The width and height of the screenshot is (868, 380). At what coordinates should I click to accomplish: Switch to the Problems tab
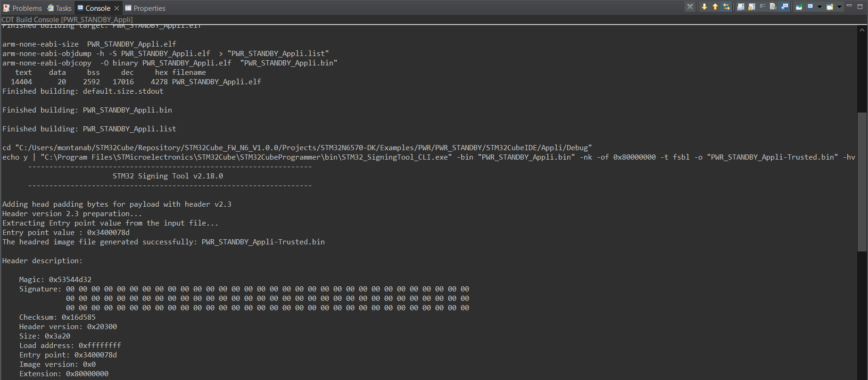click(x=23, y=8)
